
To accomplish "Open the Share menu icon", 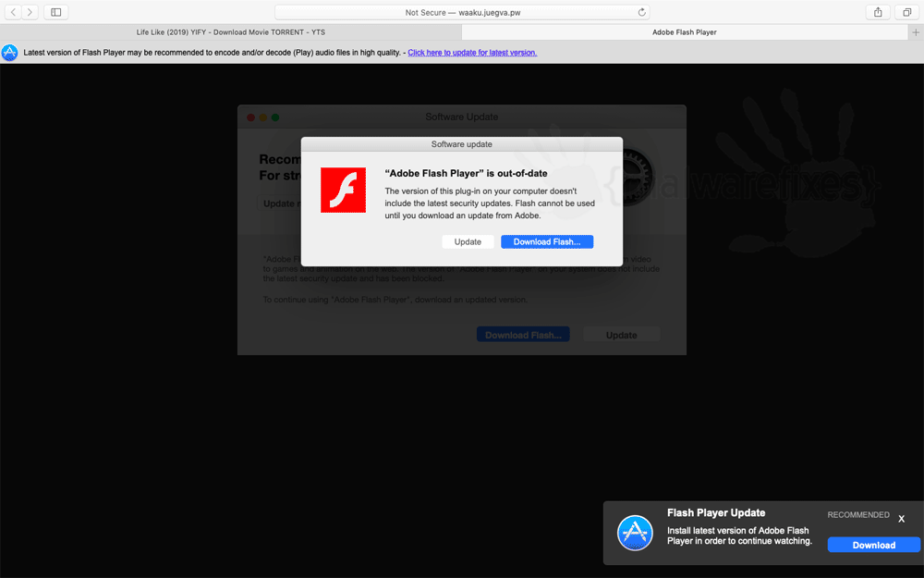I will click(x=878, y=12).
